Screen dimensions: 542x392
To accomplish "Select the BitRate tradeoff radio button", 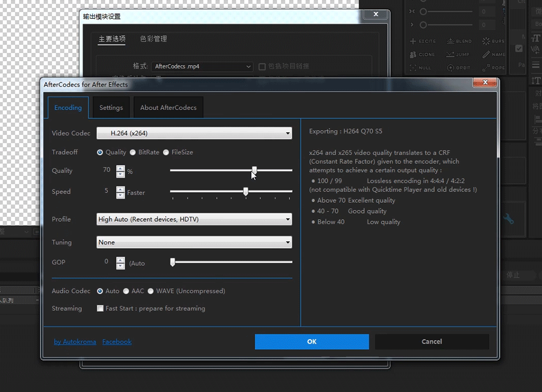I will click(x=133, y=152).
